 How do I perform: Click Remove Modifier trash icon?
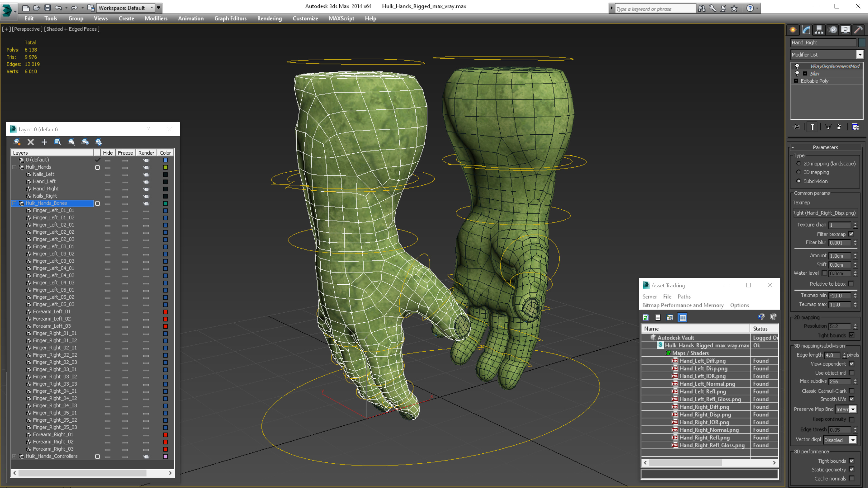[839, 127]
